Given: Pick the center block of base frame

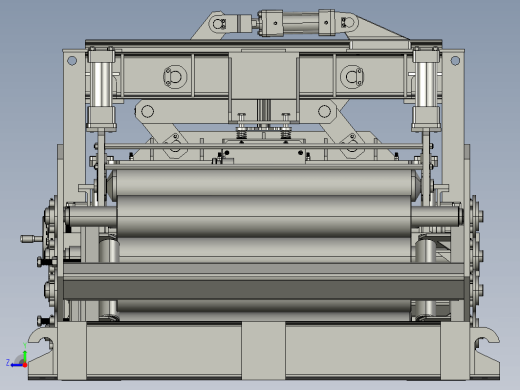Looking at the screenshot, I should [263, 350].
